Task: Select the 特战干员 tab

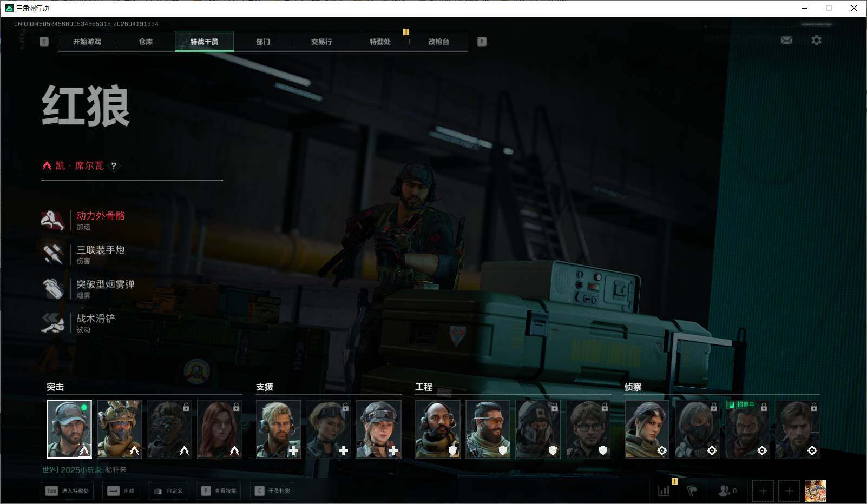Action: click(204, 42)
